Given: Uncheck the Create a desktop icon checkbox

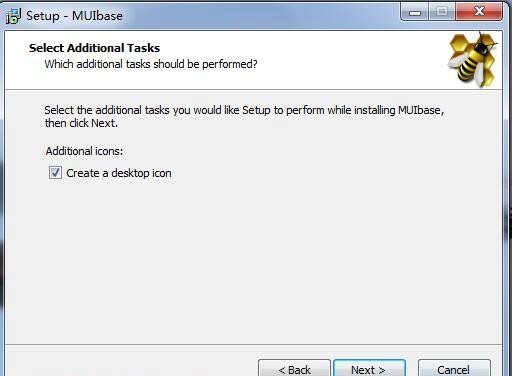Looking at the screenshot, I should 55,173.
